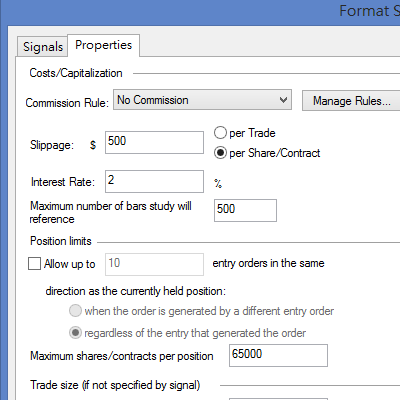
Task: Select the per Trade radio button
Action: (220, 133)
